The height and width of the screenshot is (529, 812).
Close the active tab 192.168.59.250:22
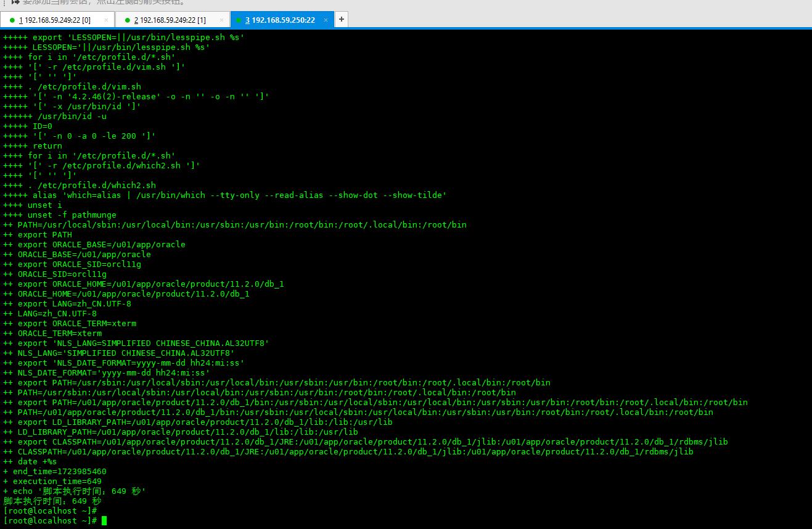pyautogui.click(x=326, y=20)
